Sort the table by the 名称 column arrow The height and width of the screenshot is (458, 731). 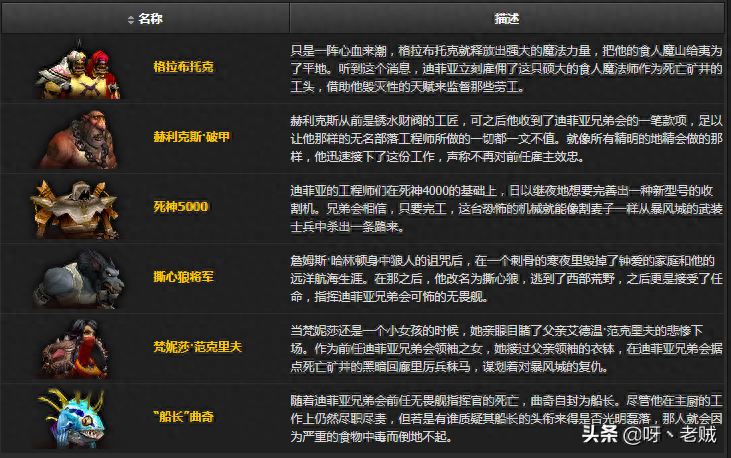(x=131, y=20)
